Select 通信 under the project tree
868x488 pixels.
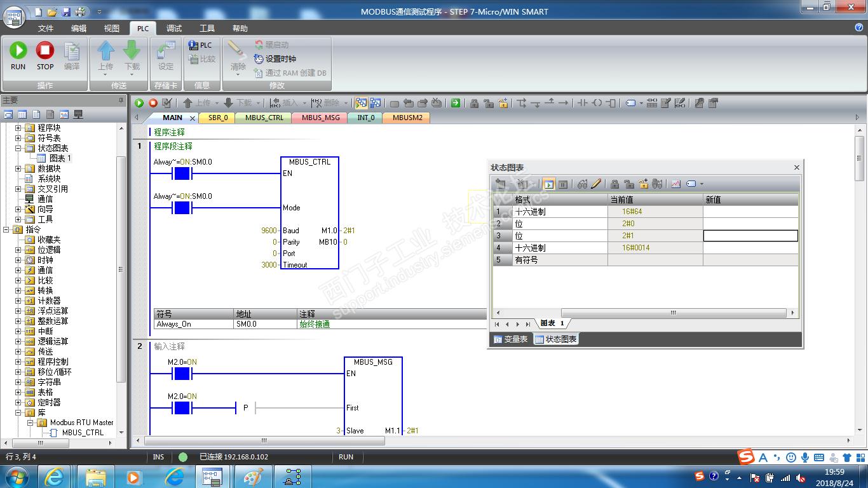click(45, 199)
